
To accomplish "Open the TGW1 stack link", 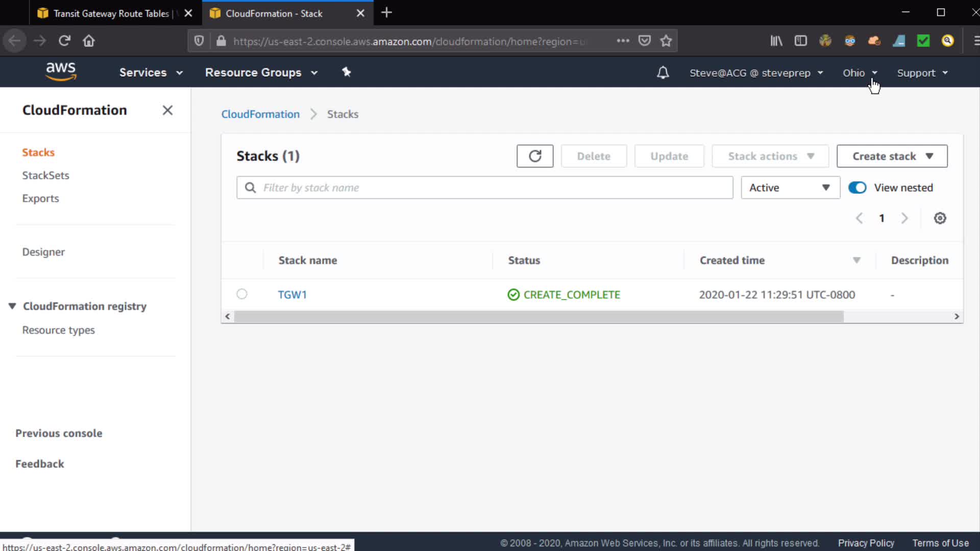I will click(292, 295).
